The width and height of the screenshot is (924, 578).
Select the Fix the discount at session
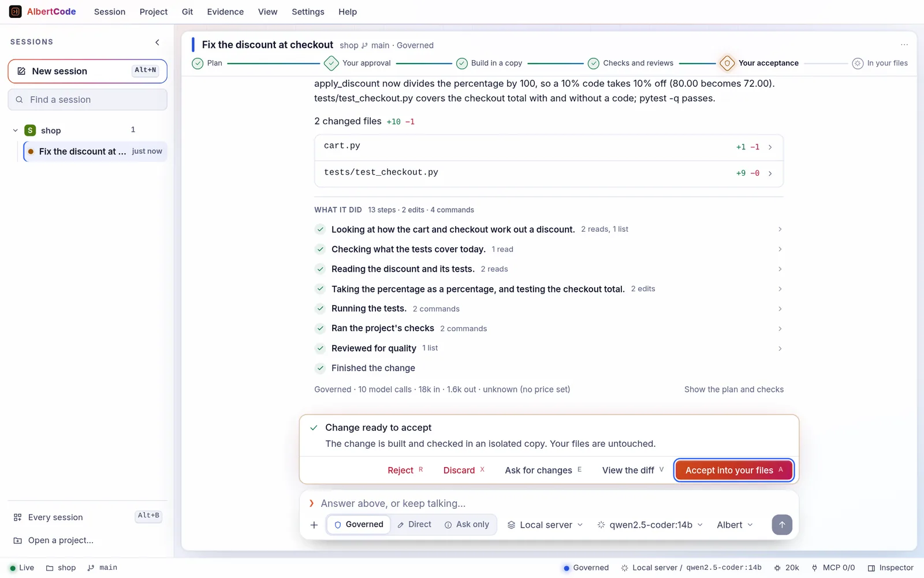point(95,151)
